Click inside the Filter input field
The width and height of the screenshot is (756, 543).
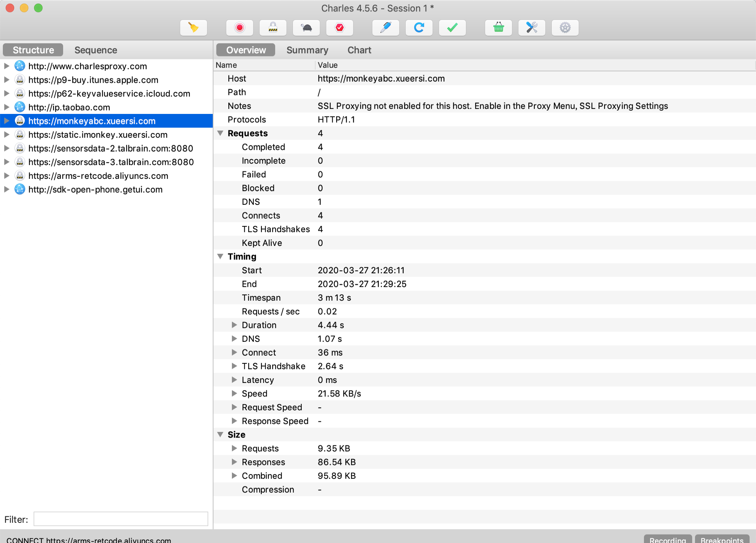tap(121, 519)
